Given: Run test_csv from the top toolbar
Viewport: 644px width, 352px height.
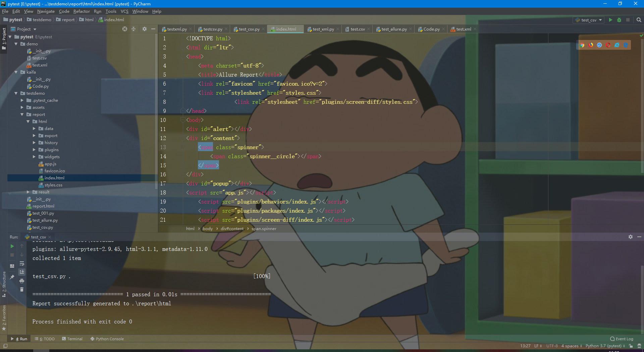Looking at the screenshot, I should 610,20.
